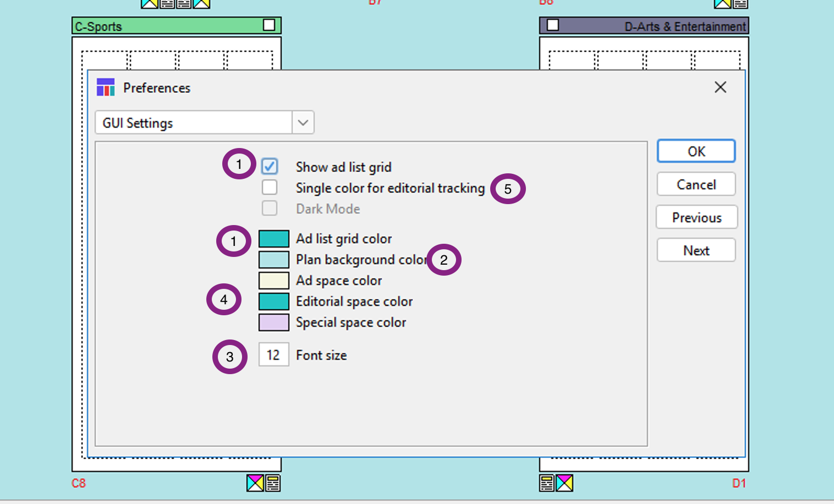The width and height of the screenshot is (834, 504).
Task: Click the magenta crossed box icon near D1
Action: coord(564,483)
